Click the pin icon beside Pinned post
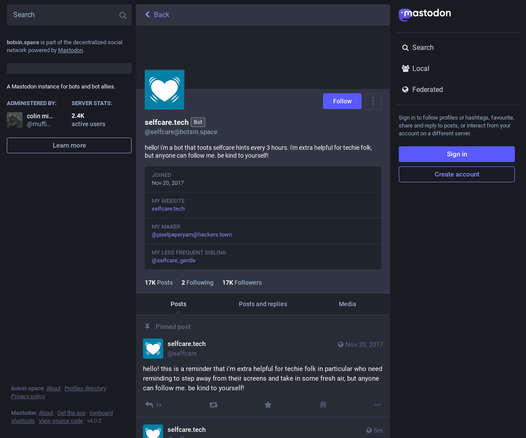This screenshot has height=438, width=526. tap(147, 326)
